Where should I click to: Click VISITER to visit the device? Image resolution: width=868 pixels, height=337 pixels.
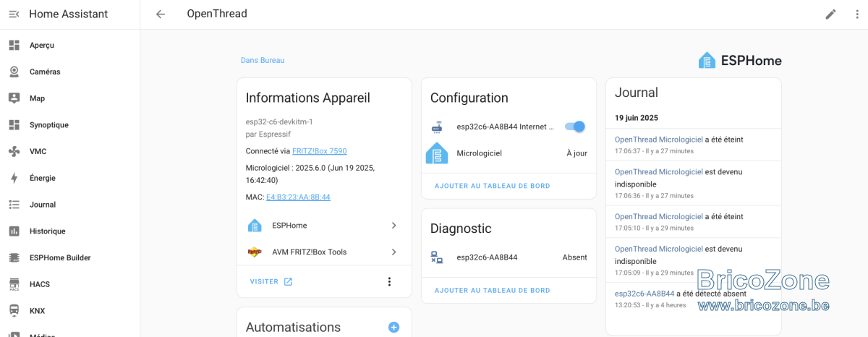coord(271,281)
